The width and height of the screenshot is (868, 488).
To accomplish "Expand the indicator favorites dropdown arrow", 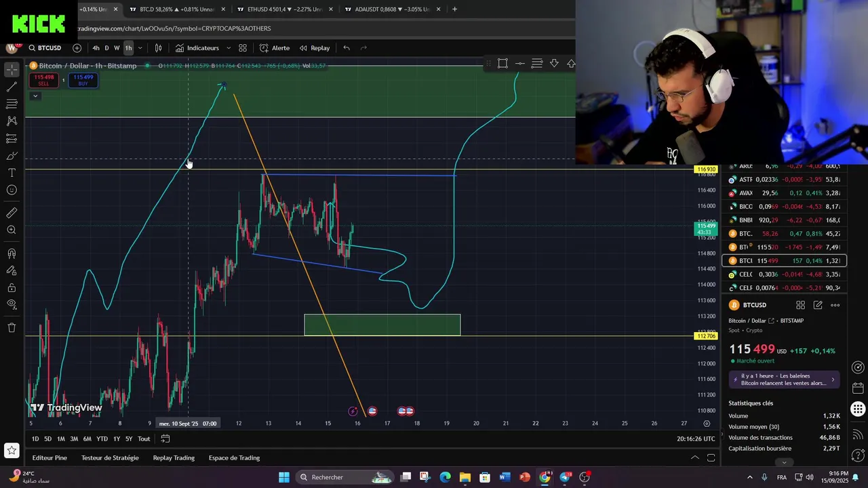I will tap(229, 48).
